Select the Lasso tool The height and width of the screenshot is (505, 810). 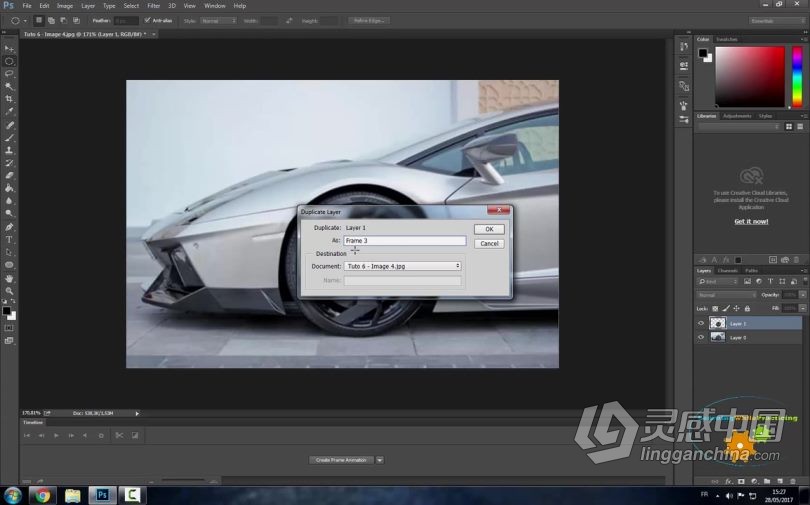[9, 74]
